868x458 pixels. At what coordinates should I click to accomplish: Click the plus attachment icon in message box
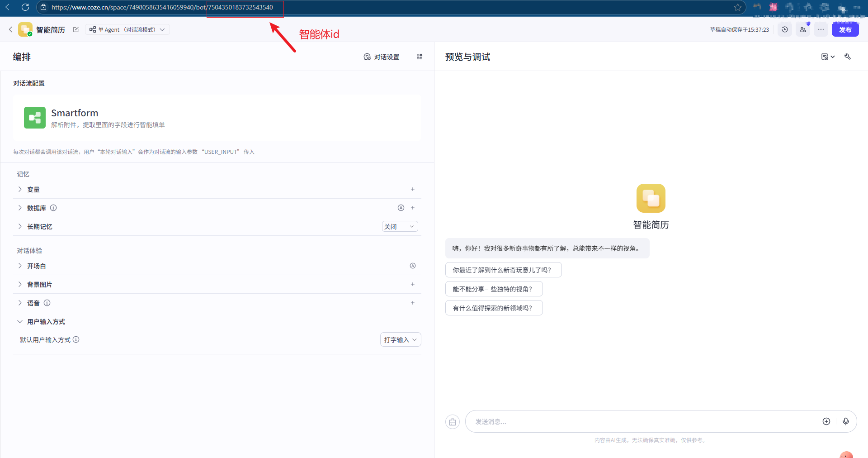point(826,421)
